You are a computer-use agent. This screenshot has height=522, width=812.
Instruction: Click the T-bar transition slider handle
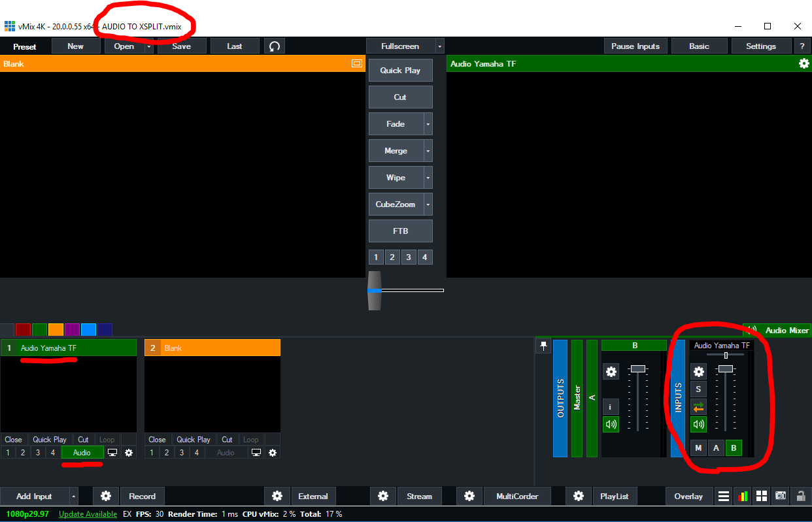click(374, 290)
